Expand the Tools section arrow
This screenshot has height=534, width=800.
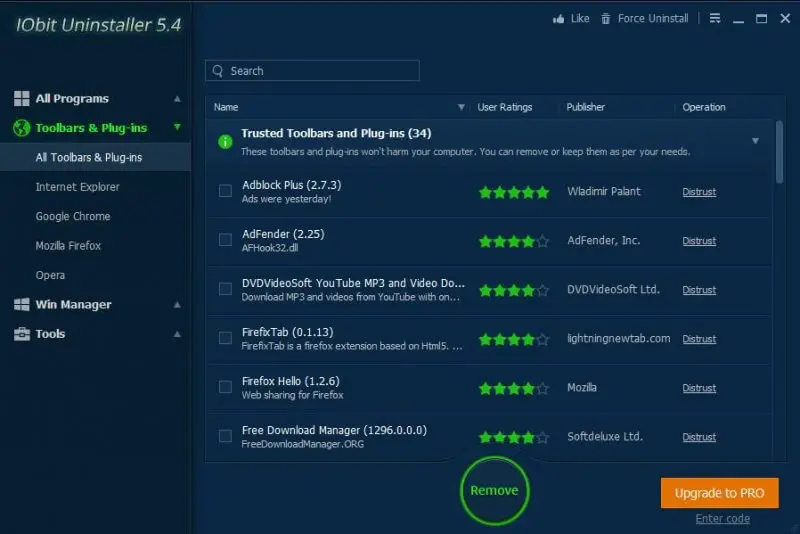pyautogui.click(x=177, y=335)
